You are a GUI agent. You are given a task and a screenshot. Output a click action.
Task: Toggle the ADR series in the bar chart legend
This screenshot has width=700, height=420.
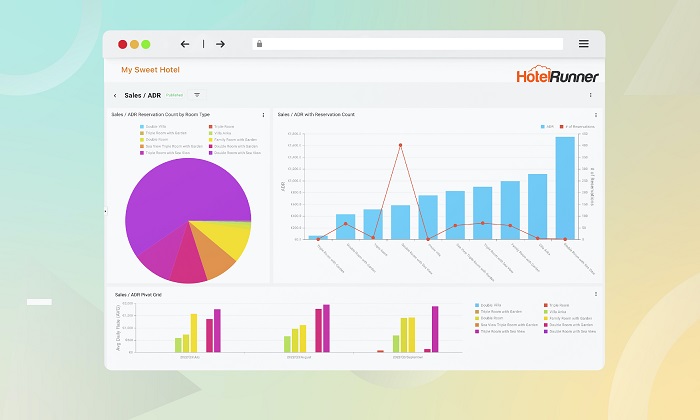point(547,127)
